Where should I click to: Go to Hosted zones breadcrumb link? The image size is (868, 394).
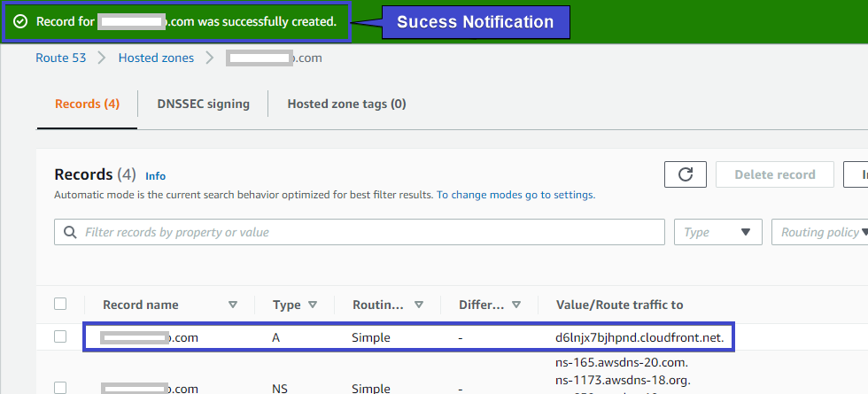coord(156,58)
